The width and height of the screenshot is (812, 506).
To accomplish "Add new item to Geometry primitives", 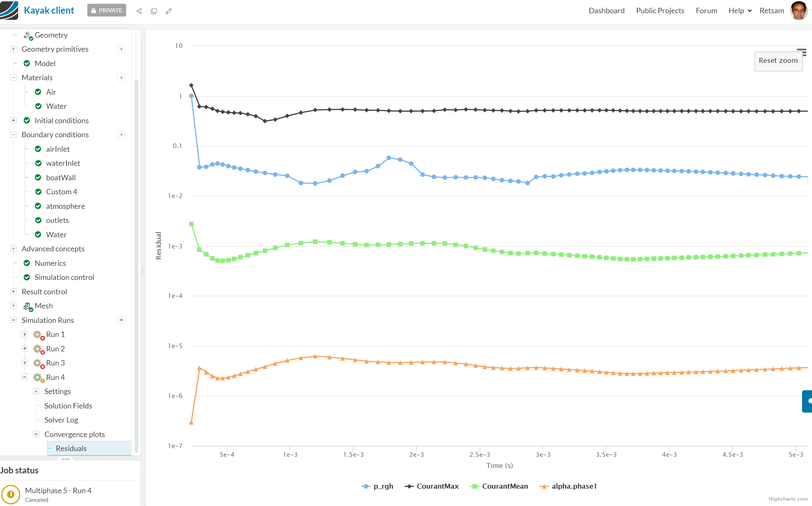I will tap(121, 49).
